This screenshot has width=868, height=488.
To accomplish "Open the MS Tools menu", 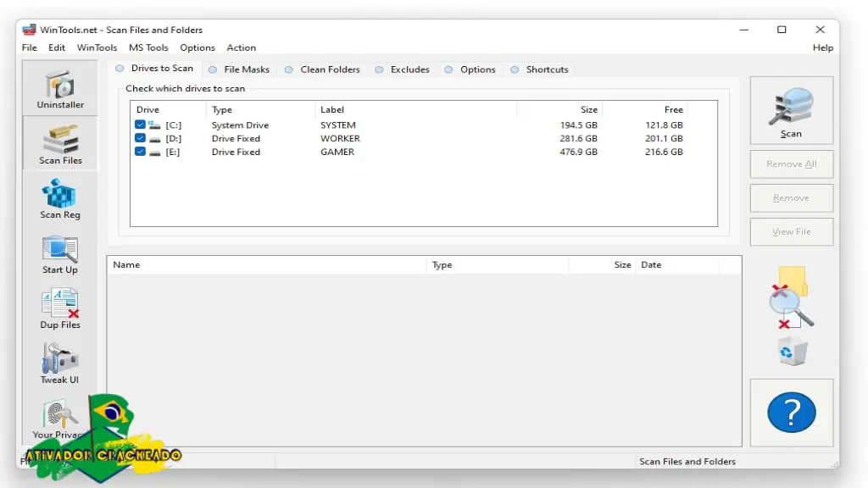I will click(148, 47).
